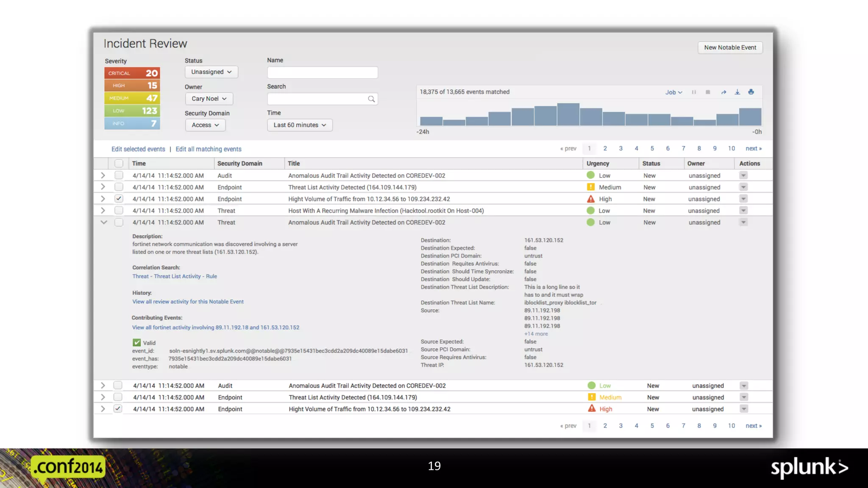
Task: Filter by the red Critical severity bar
Action: pos(132,73)
